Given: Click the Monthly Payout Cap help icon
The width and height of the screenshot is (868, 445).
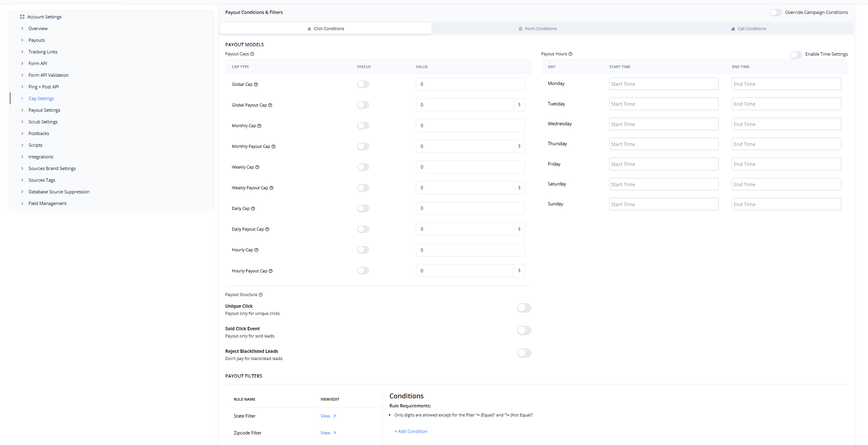Looking at the screenshot, I should coord(274,146).
